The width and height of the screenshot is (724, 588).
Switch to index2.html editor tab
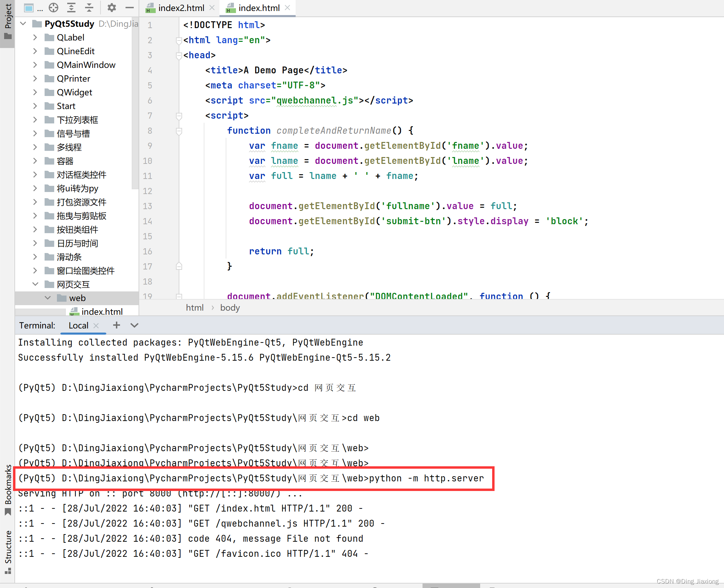(x=181, y=8)
